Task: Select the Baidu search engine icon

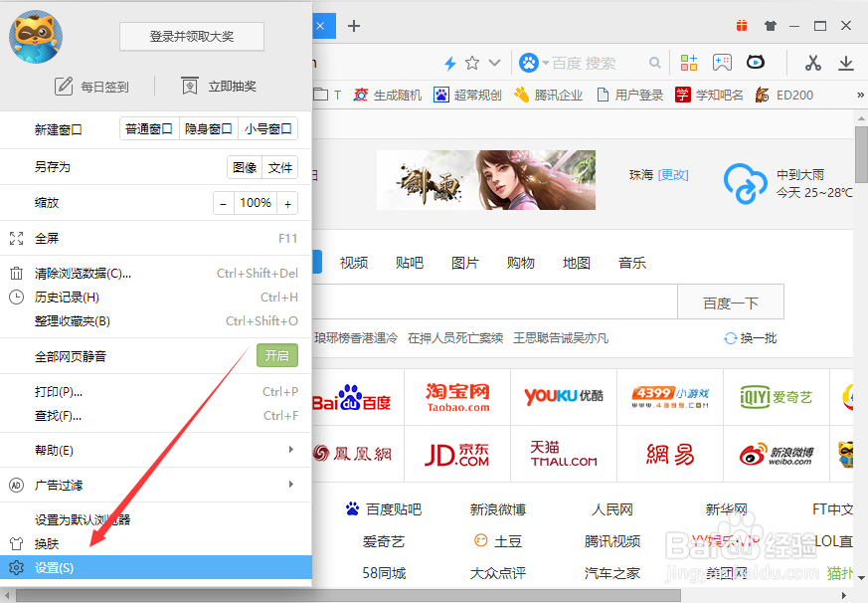Action: pos(527,61)
